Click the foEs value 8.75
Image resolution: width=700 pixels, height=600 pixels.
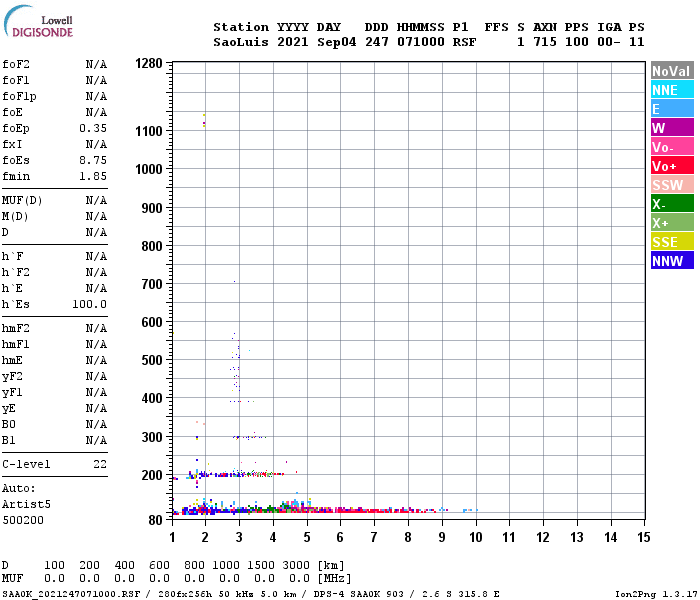tap(93, 160)
